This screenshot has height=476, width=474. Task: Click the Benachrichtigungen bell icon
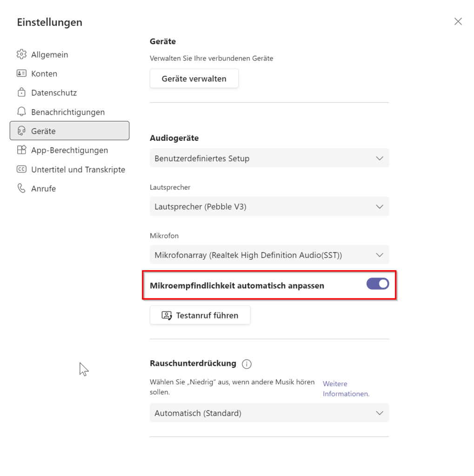21,112
